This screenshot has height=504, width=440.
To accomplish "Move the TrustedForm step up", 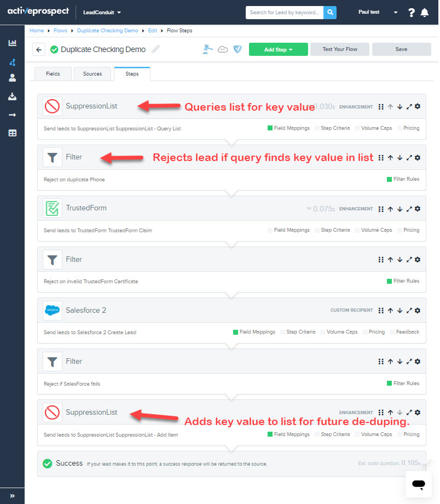I will 390,209.
